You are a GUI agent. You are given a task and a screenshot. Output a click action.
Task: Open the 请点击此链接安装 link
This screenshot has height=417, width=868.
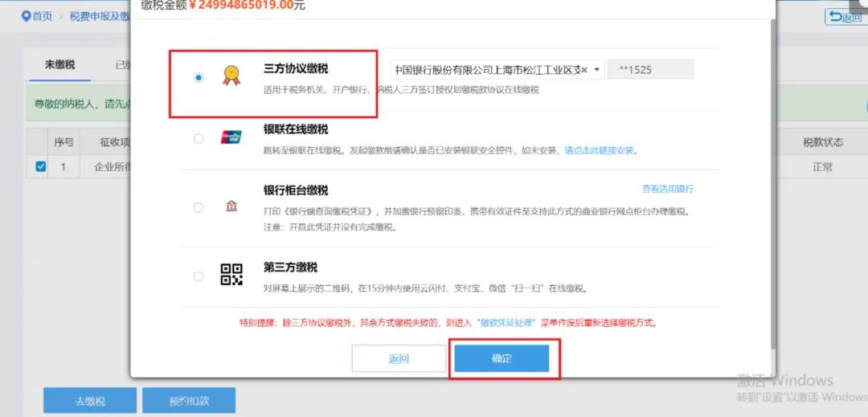tap(599, 150)
